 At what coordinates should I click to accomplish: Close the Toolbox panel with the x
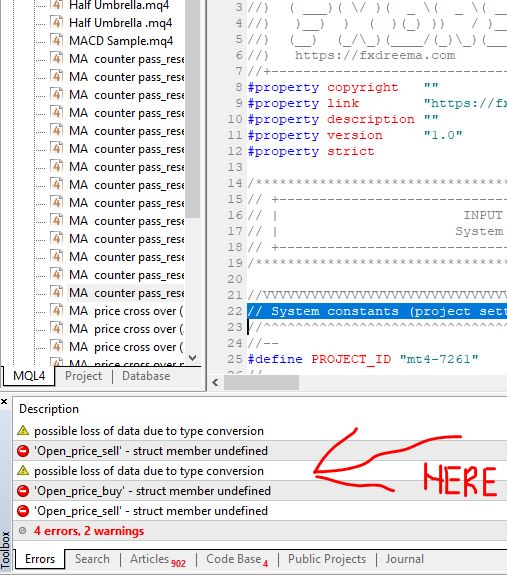pos(4,402)
